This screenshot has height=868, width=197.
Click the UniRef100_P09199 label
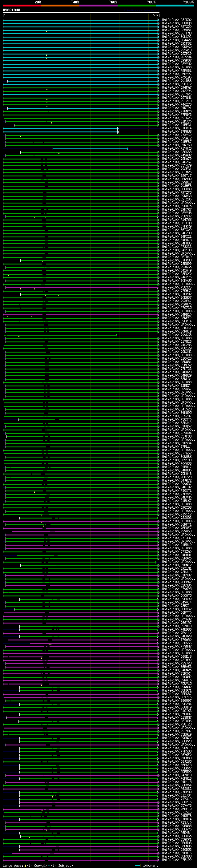pos(177,460)
